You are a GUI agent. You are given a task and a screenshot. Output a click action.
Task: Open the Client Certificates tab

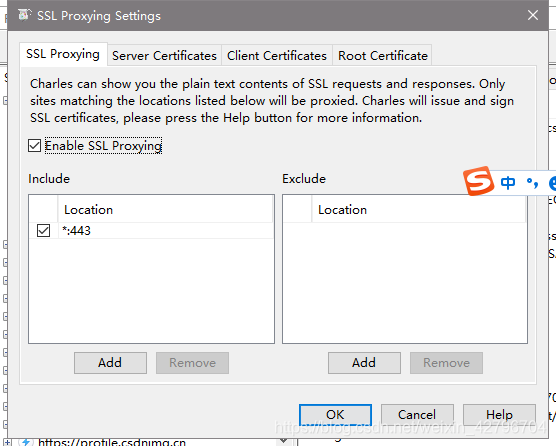277,56
